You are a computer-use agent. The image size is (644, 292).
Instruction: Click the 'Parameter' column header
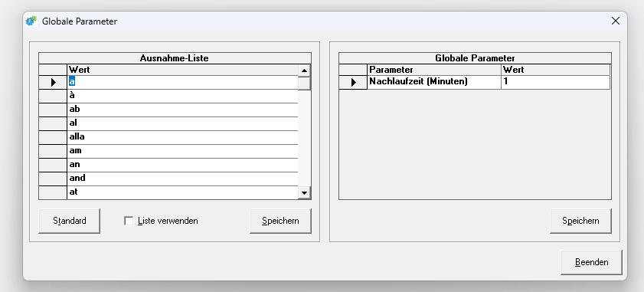coord(434,70)
